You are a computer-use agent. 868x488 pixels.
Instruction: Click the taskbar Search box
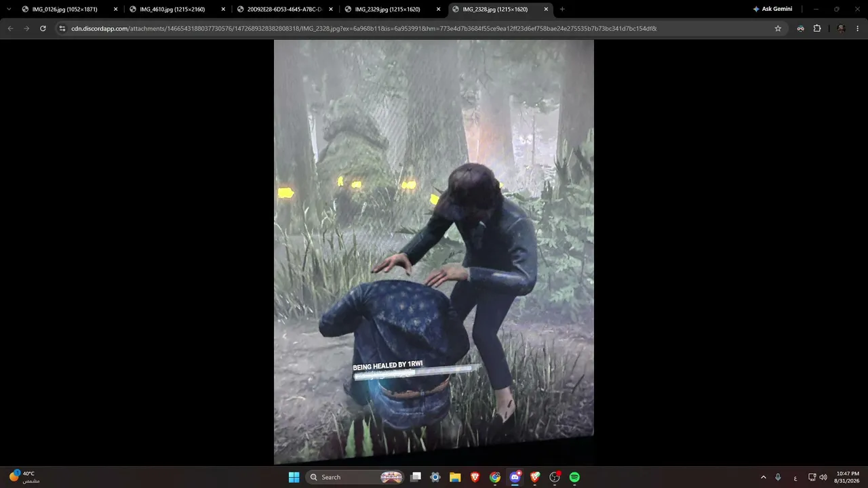click(355, 477)
